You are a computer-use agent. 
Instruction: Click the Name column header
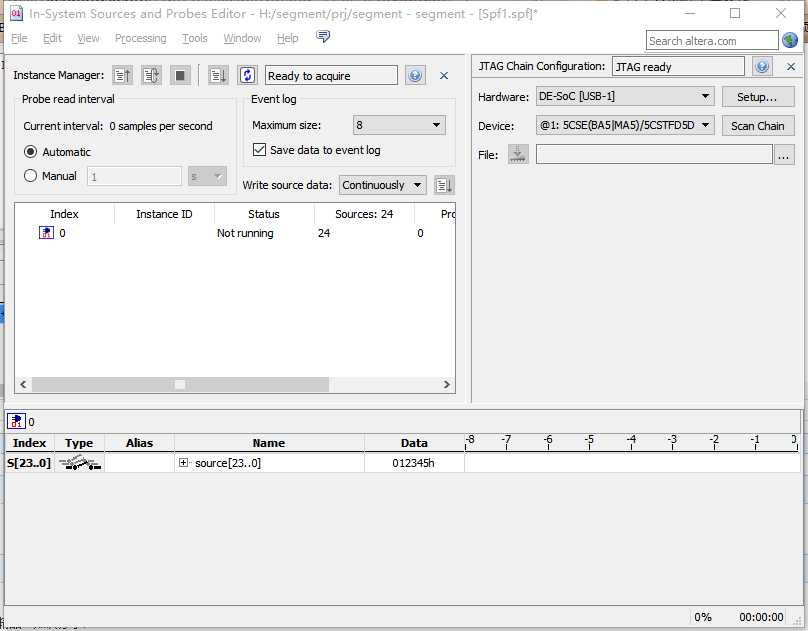tap(268, 442)
